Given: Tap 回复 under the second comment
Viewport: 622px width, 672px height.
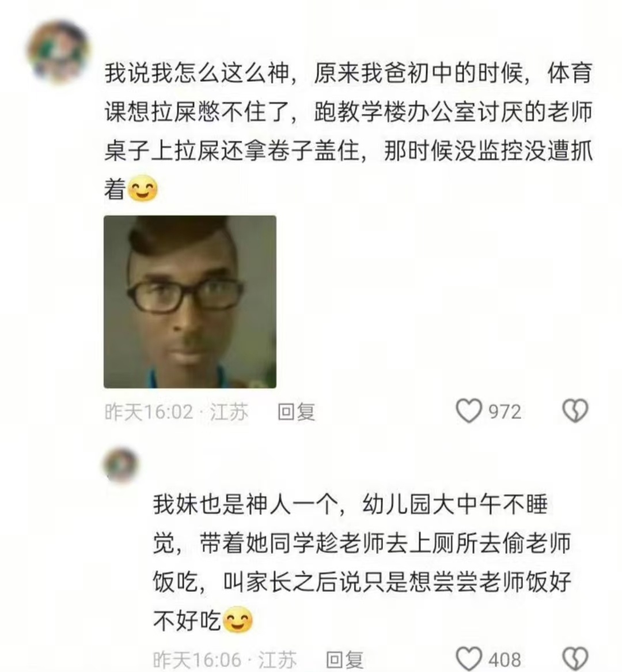Looking at the screenshot, I should [x=345, y=659].
